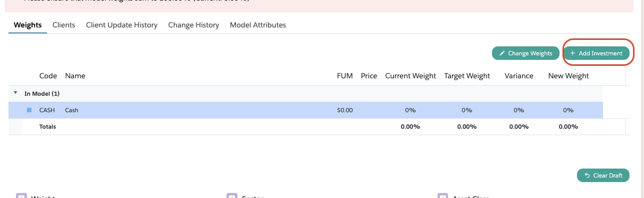Click the blue square marker beside CASH
Screen dimensions: 644x198
[29, 110]
